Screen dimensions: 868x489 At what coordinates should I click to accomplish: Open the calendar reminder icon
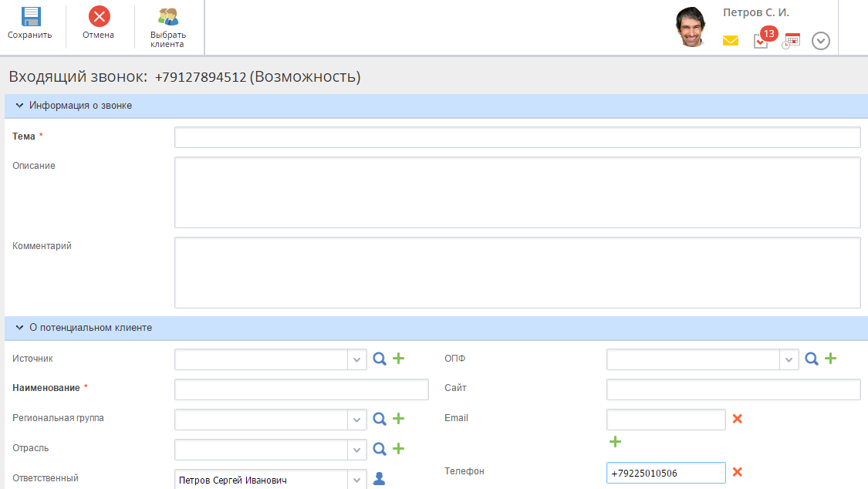[x=791, y=41]
